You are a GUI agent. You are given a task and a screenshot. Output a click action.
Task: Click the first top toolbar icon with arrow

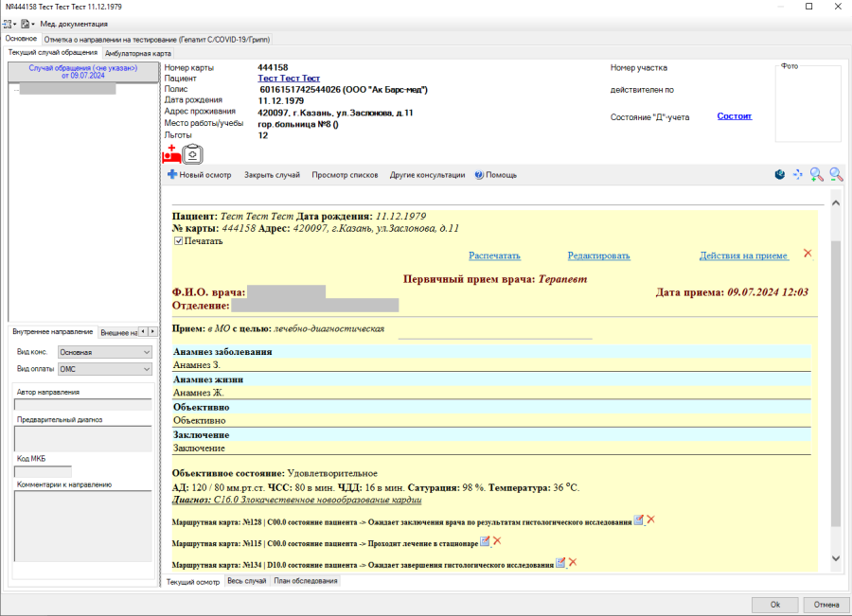tap(7, 24)
